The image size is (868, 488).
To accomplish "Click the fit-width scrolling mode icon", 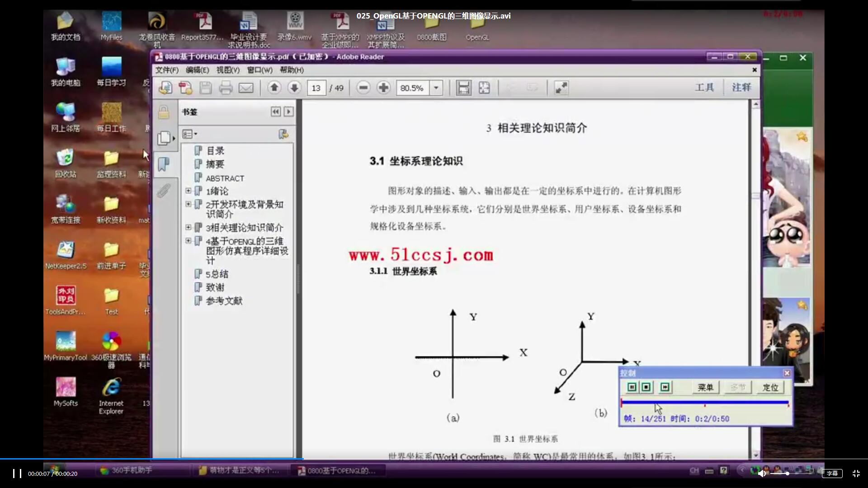I will click(x=463, y=88).
